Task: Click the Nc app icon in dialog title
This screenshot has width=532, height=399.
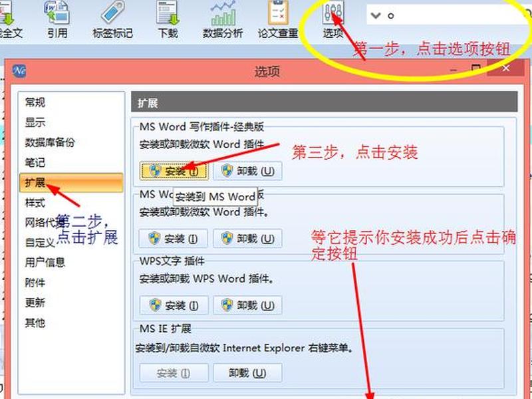Action: (19, 71)
